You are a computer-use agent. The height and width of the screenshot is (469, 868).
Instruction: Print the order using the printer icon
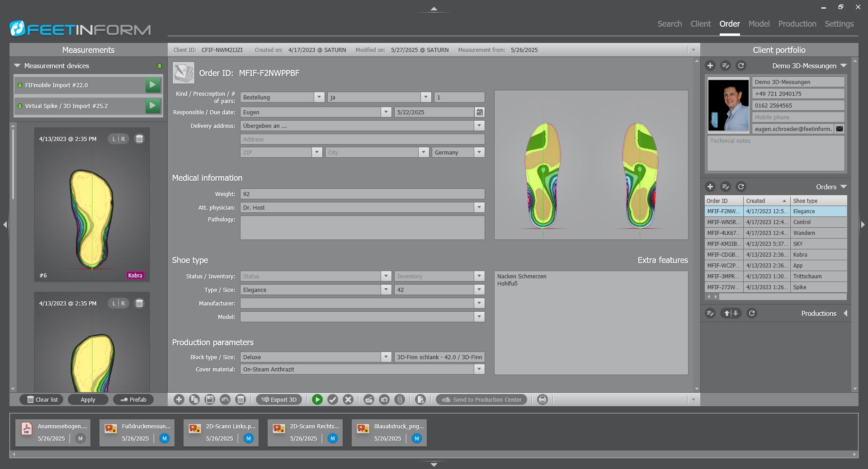pos(542,399)
